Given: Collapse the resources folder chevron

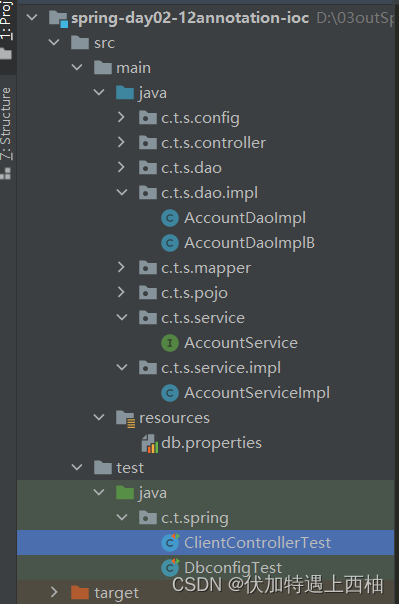Looking at the screenshot, I should (99, 417).
